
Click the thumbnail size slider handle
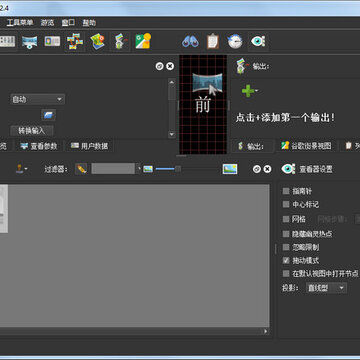tap(178, 169)
